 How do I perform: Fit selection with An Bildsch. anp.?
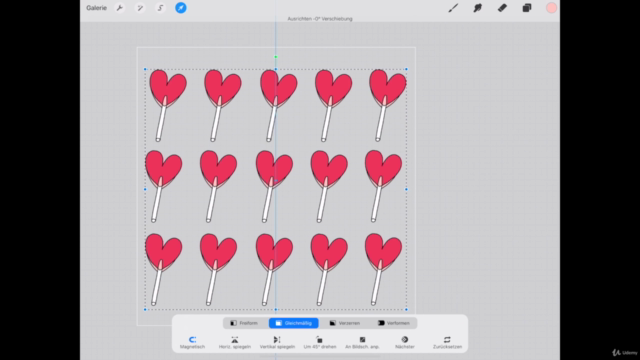[x=362, y=342]
